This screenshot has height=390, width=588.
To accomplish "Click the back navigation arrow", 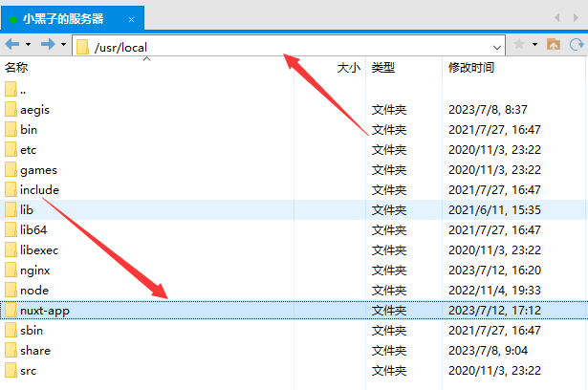I will 11,45.
